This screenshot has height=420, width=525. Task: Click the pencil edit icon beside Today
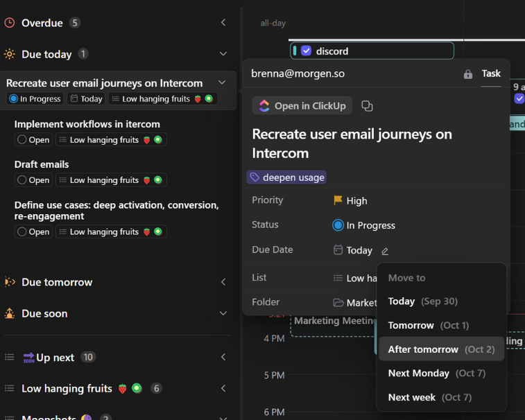pos(385,251)
